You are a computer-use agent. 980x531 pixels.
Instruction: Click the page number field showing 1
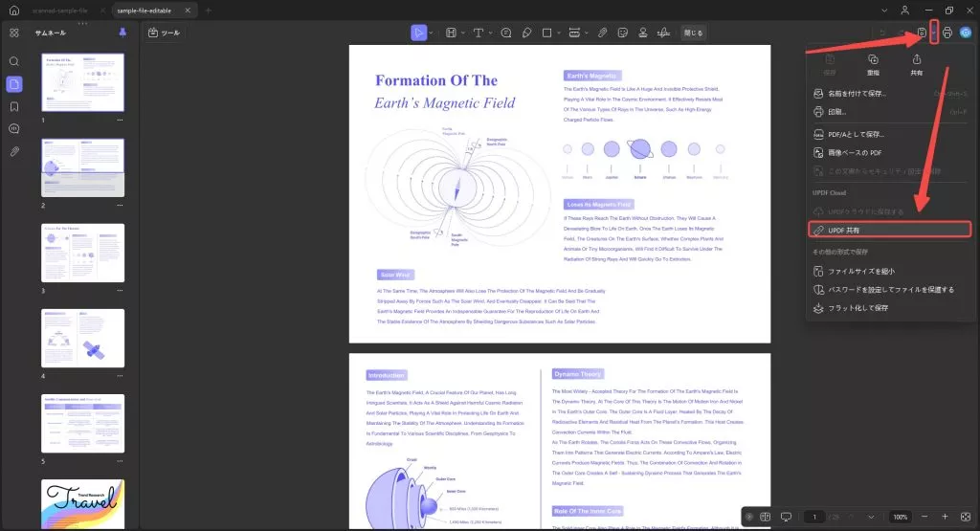pos(814,517)
